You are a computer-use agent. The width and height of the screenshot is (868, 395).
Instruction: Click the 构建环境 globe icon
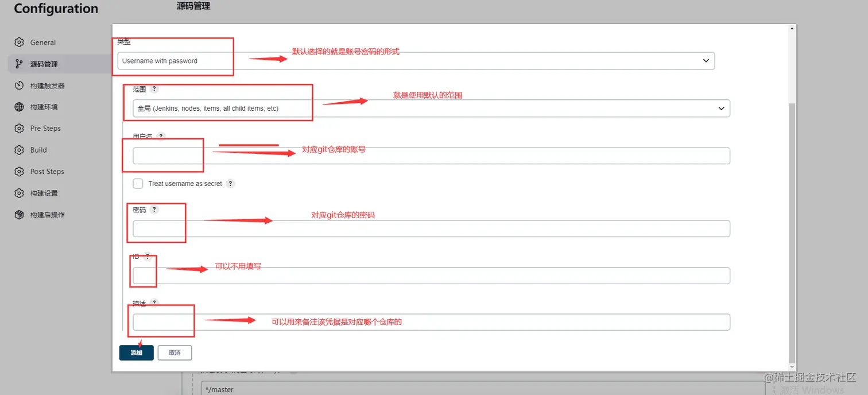pyautogui.click(x=20, y=107)
